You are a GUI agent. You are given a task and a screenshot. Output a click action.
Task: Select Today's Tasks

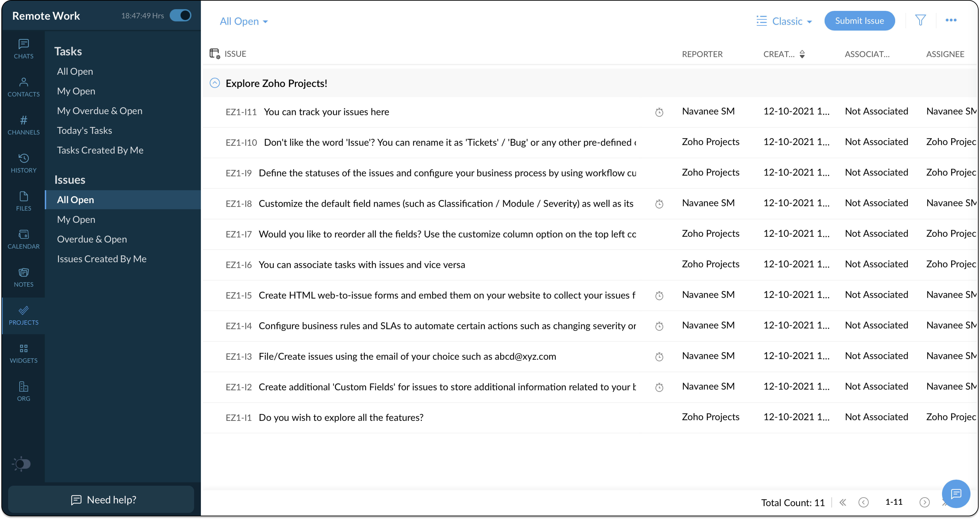coord(84,131)
